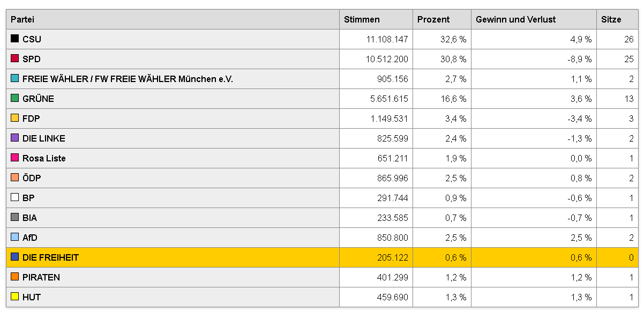Click the Gewinn und Verlust header
644x318 pixels.
pos(515,19)
